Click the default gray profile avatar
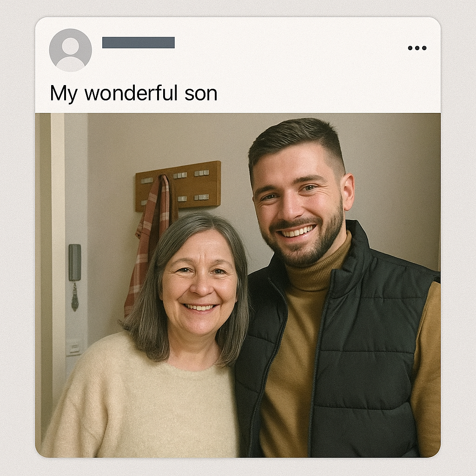The width and height of the screenshot is (476, 476). (x=71, y=50)
